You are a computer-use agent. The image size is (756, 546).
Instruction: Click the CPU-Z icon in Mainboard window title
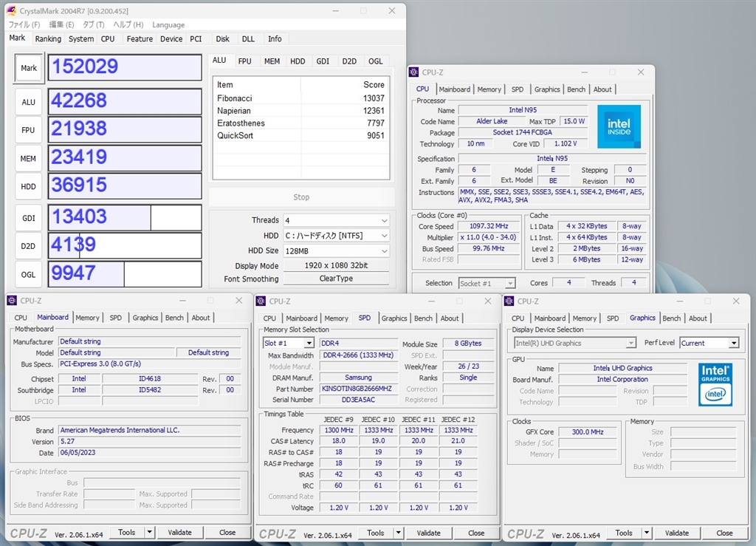pyautogui.click(x=13, y=301)
